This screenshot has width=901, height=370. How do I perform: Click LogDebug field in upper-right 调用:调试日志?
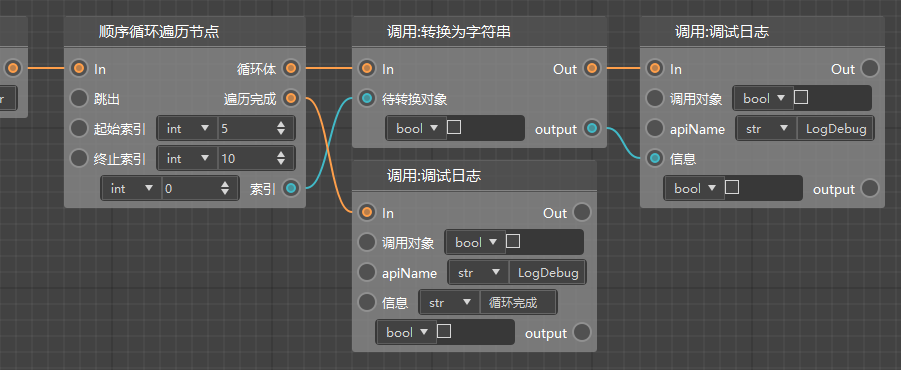835,129
